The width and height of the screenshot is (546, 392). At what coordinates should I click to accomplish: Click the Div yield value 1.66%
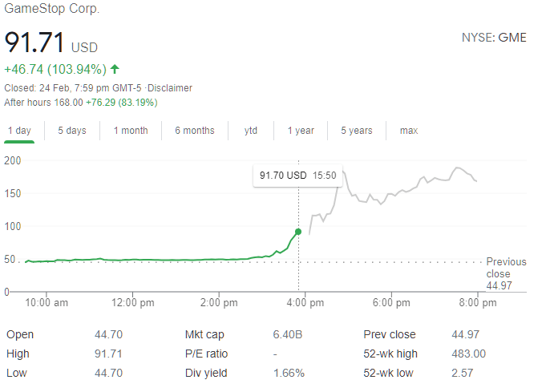tap(289, 373)
